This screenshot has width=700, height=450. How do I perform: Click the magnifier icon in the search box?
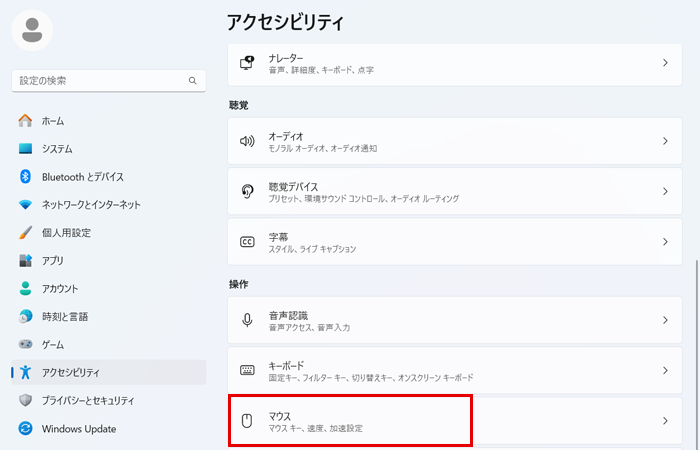[x=192, y=81]
